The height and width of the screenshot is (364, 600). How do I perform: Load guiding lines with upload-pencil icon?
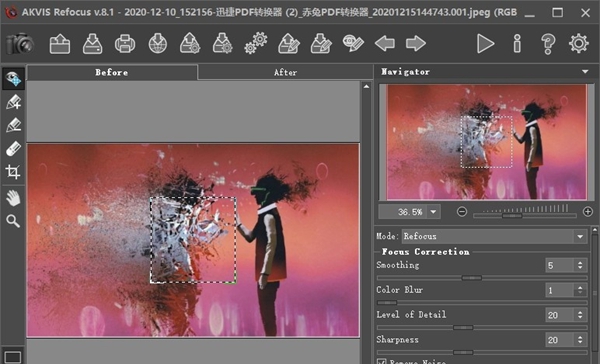coord(289,44)
